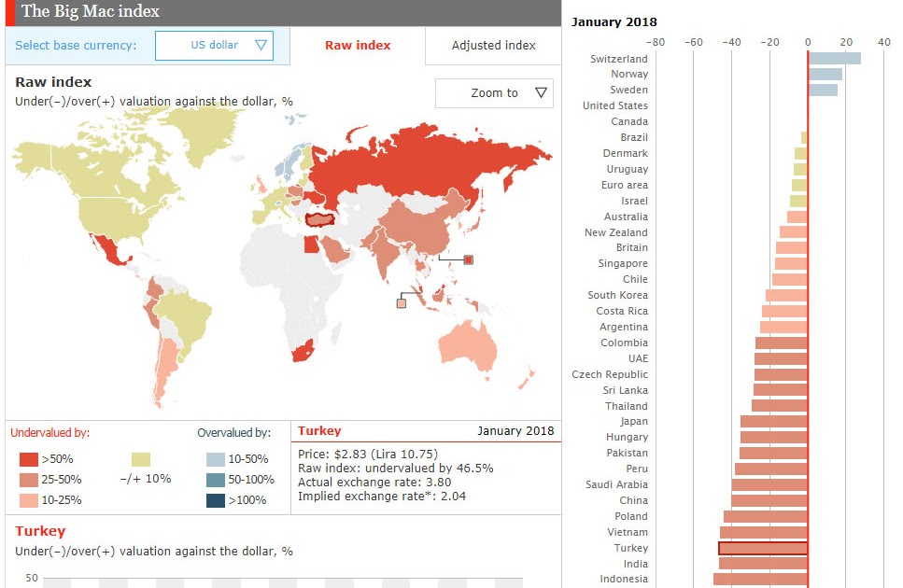Click the 50-100% overvalued legend swatch
This screenshot has width=903, height=588.
click(216, 480)
